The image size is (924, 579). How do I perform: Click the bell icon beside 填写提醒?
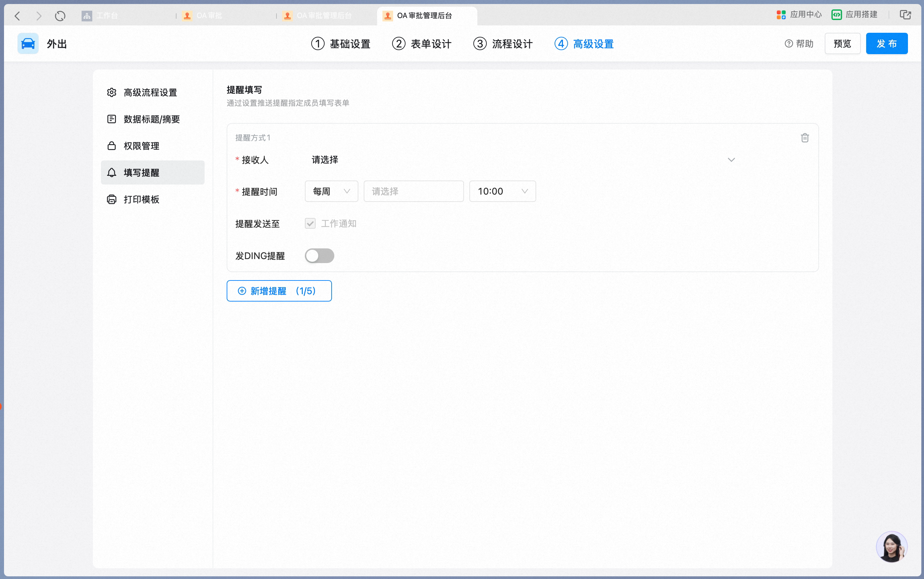(111, 172)
